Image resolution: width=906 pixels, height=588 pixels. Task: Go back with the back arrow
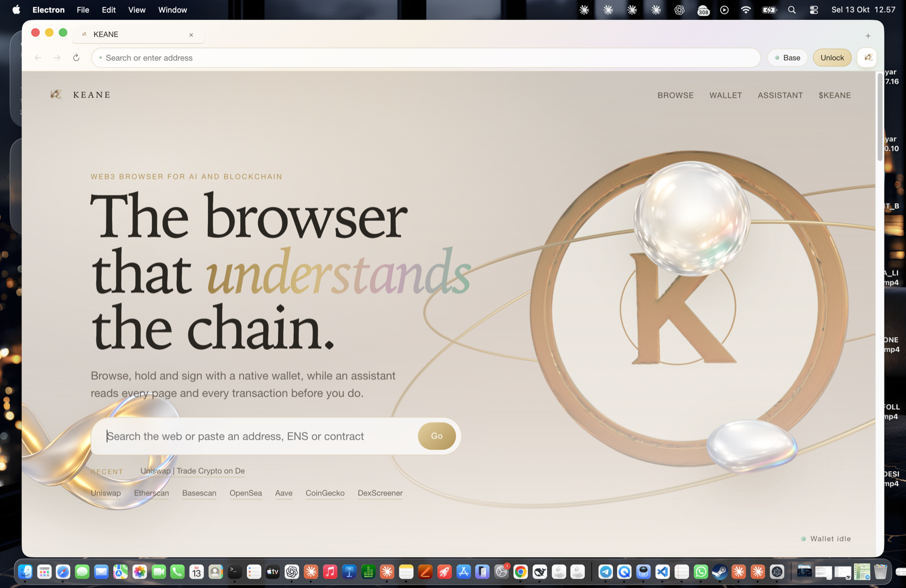click(x=38, y=58)
